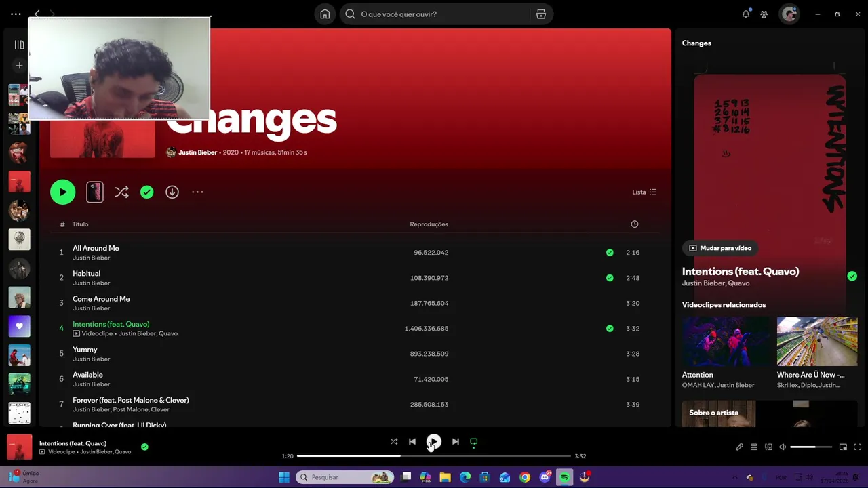Open the notifications bell

point(746,14)
